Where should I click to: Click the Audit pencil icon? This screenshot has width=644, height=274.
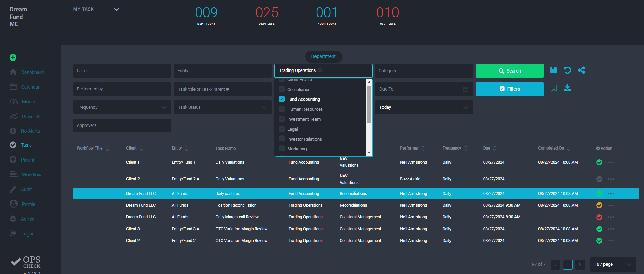click(13, 189)
